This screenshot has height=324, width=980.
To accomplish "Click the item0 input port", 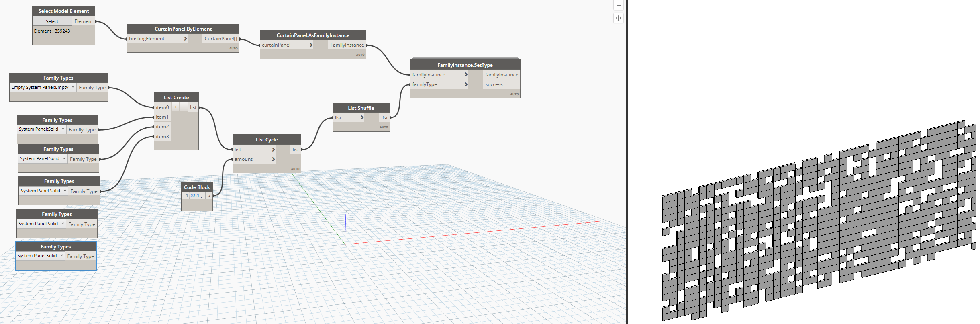I will tap(163, 107).
